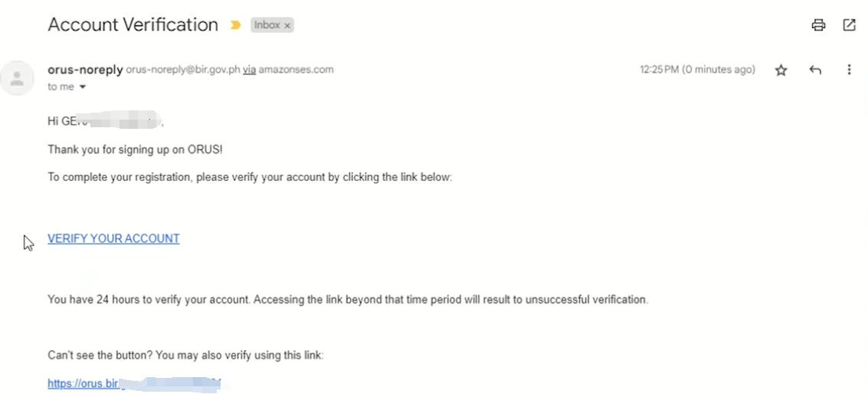The width and height of the screenshot is (868, 394).
Task: Click the Inbox label chip
Action: tap(267, 25)
